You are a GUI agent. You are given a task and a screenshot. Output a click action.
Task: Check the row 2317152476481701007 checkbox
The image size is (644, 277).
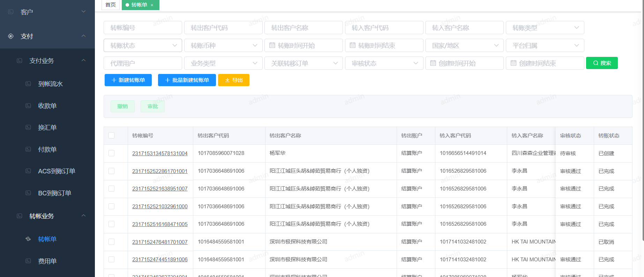pos(111,242)
